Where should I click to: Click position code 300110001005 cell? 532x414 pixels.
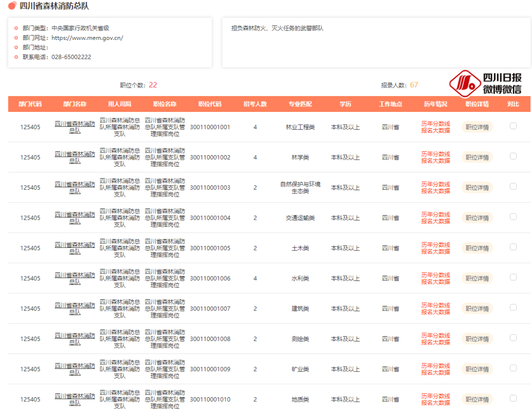click(x=210, y=248)
